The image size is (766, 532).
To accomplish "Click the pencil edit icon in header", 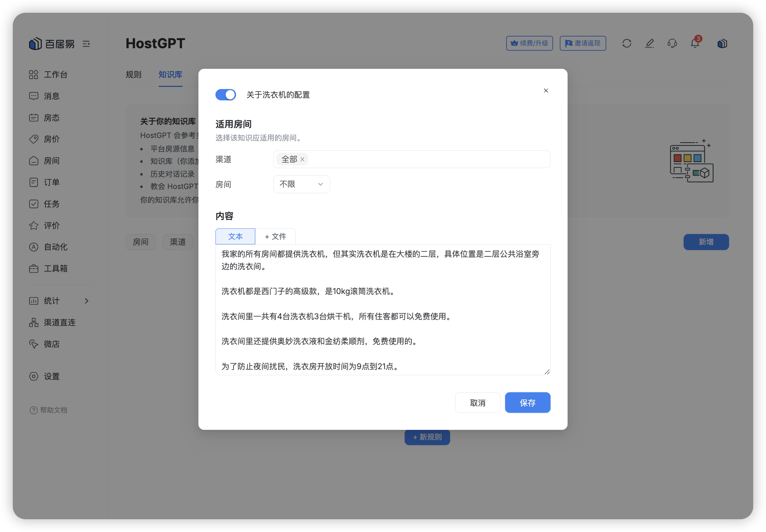I will [x=649, y=43].
